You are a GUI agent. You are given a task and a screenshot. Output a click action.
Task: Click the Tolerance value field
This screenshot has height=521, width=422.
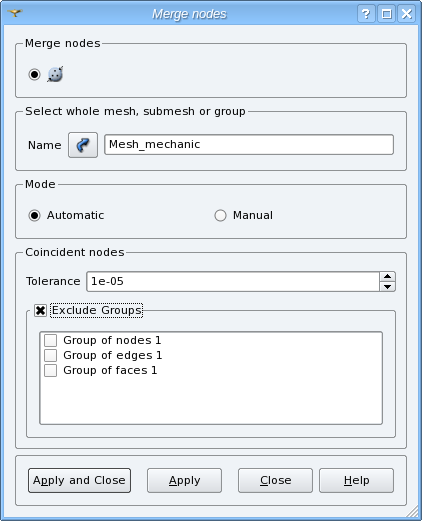[x=233, y=282]
